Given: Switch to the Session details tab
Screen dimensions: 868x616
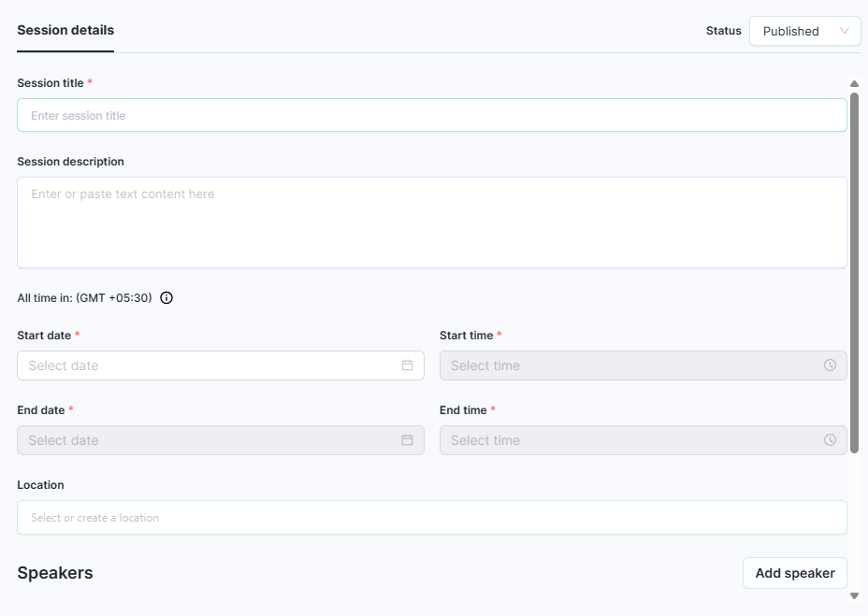Looking at the screenshot, I should 65,30.
